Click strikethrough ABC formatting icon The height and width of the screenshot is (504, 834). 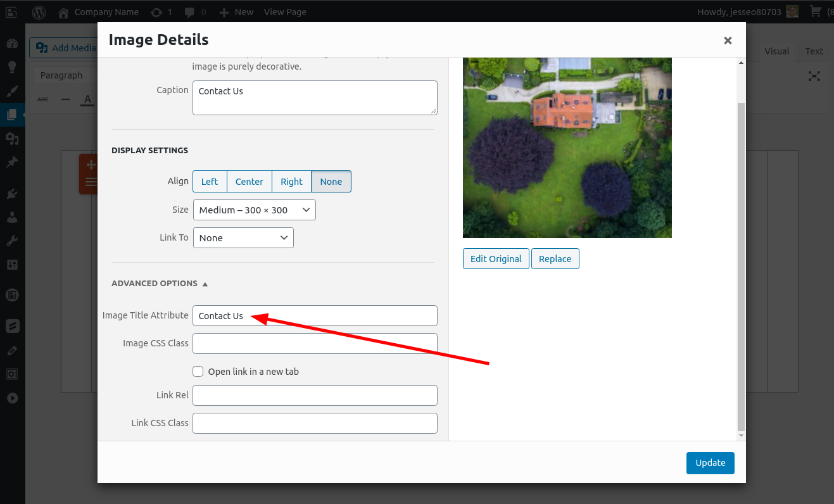(x=42, y=99)
